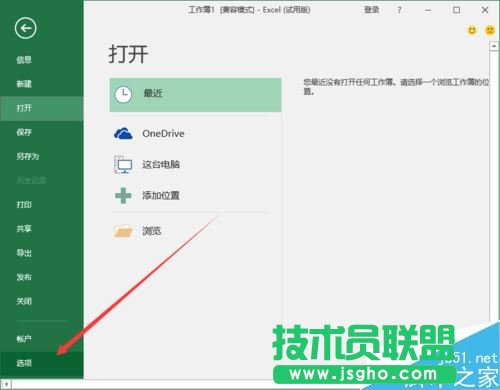Viewport: 500px width, 390px height.
Task: Open the 另存为 page
Action: [28, 156]
